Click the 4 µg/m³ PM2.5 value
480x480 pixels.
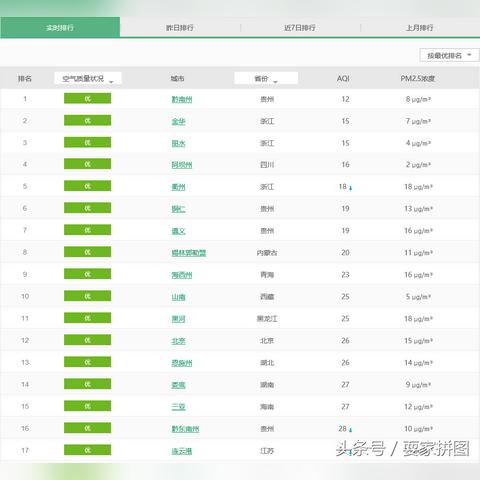[x=418, y=143]
